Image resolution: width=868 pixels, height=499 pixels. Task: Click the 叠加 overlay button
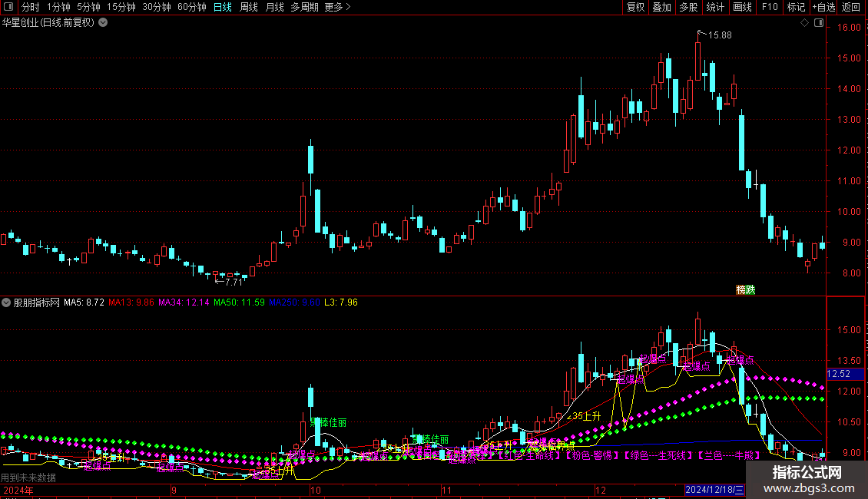tap(661, 7)
